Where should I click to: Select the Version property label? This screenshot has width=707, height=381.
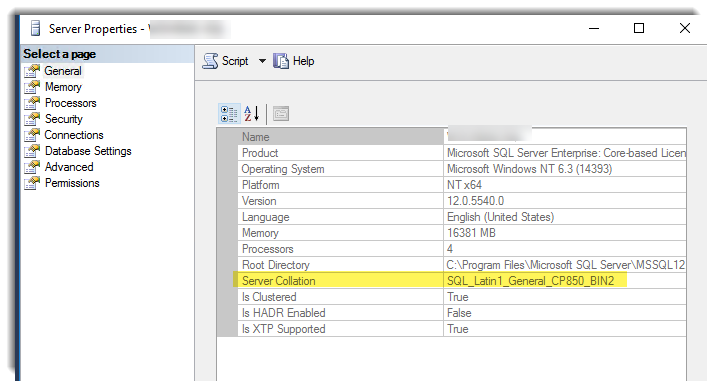click(x=259, y=201)
